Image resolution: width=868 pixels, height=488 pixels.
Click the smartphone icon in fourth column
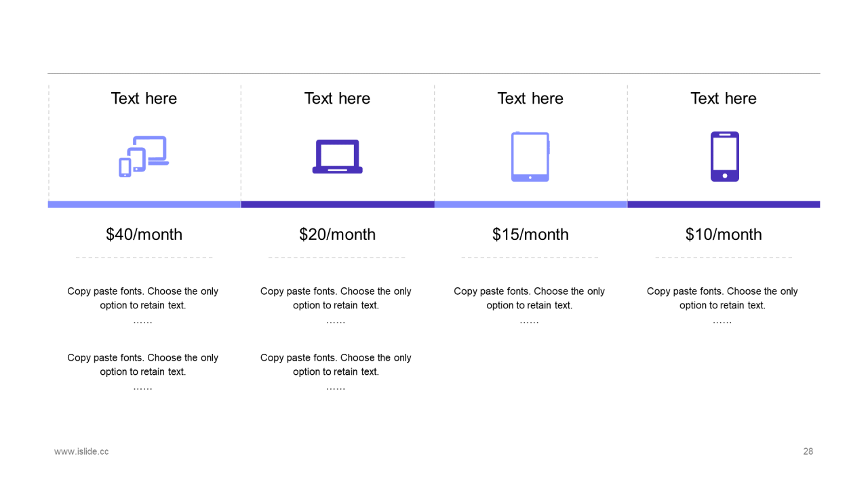point(724,157)
